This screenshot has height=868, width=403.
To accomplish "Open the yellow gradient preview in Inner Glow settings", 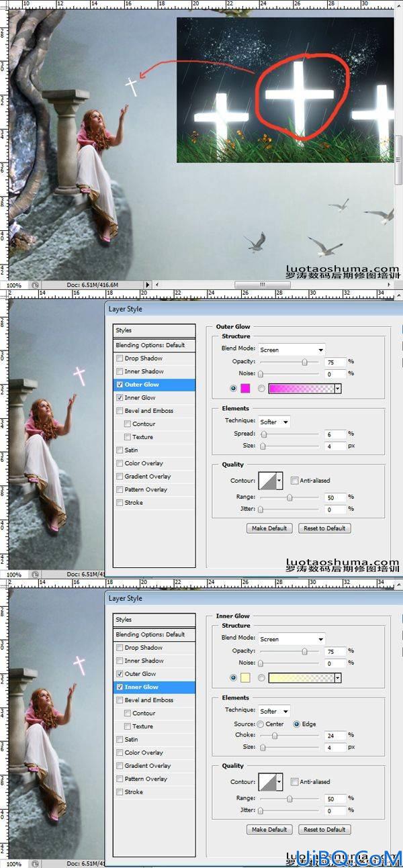I will pyautogui.click(x=301, y=677).
